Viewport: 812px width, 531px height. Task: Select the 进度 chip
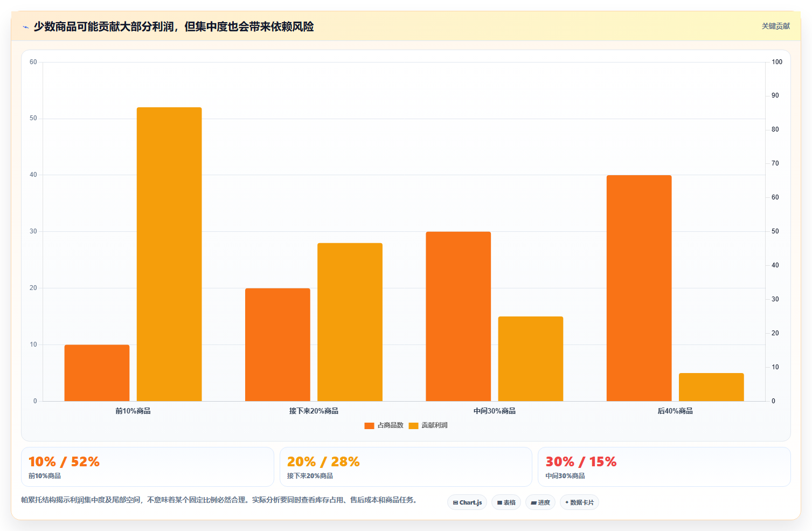pos(540,502)
